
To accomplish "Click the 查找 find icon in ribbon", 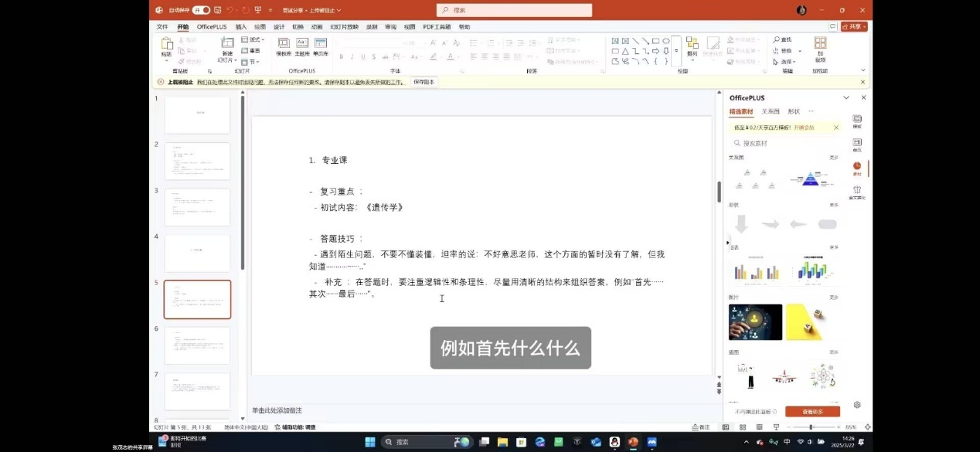I will 784,39.
